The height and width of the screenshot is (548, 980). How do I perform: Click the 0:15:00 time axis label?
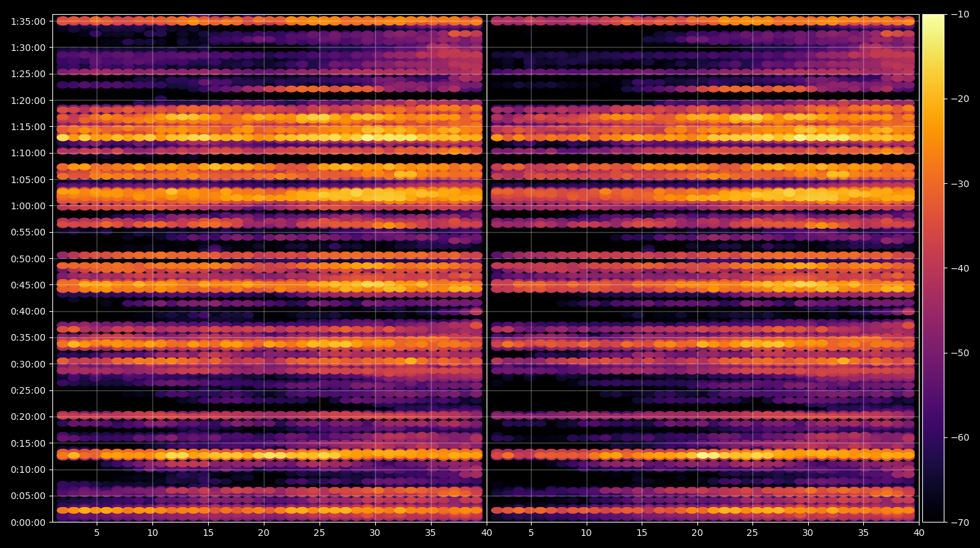click(x=28, y=443)
